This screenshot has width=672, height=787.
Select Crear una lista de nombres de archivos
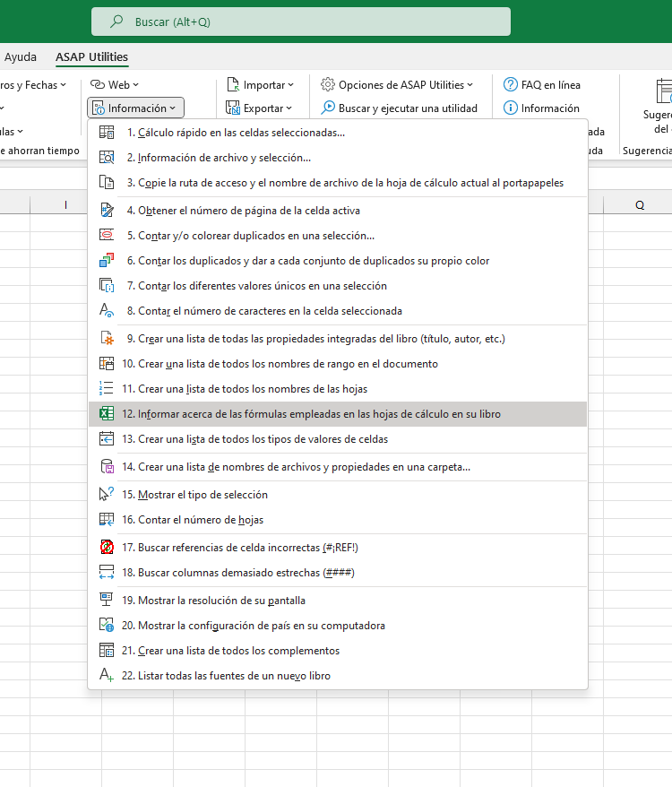(338, 467)
